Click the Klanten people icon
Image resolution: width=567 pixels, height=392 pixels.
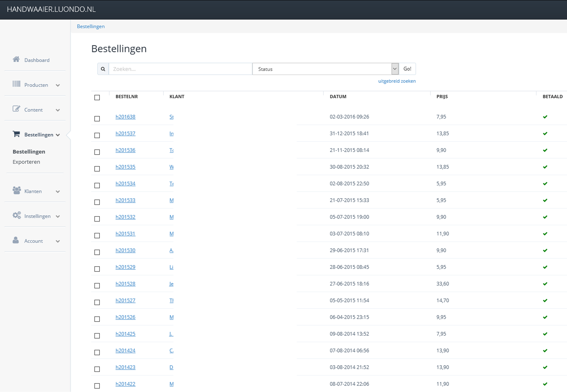click(x=17, y=190)
